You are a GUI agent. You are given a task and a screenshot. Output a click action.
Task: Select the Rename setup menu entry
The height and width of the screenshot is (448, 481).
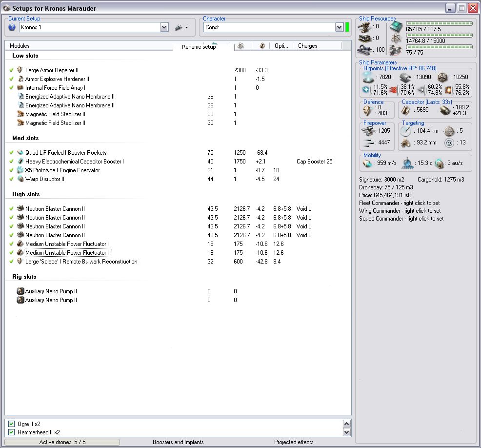[x=199, y=47]
